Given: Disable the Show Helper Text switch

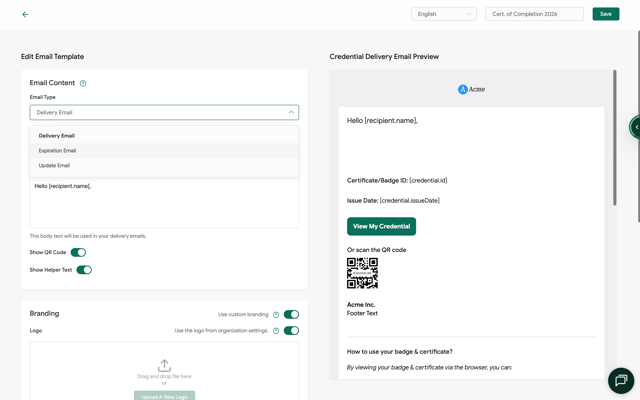Looking at the screenshot, I should click(84, 270).
